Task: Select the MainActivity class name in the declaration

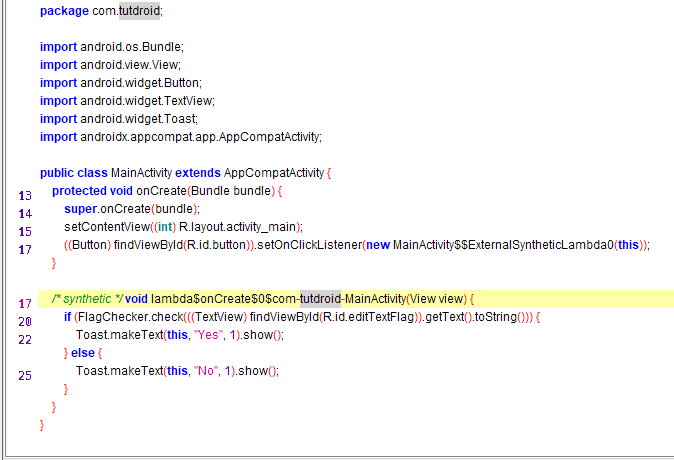Action: 141,173
